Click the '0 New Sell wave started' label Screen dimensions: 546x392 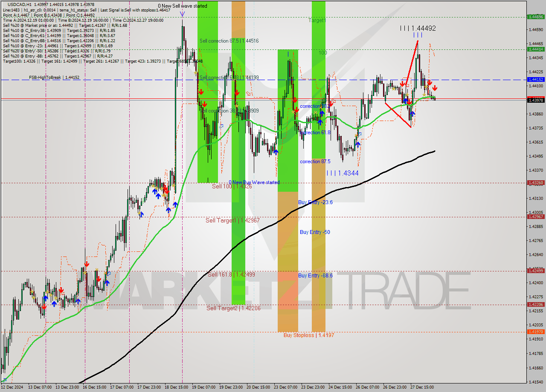coord(183,6)
